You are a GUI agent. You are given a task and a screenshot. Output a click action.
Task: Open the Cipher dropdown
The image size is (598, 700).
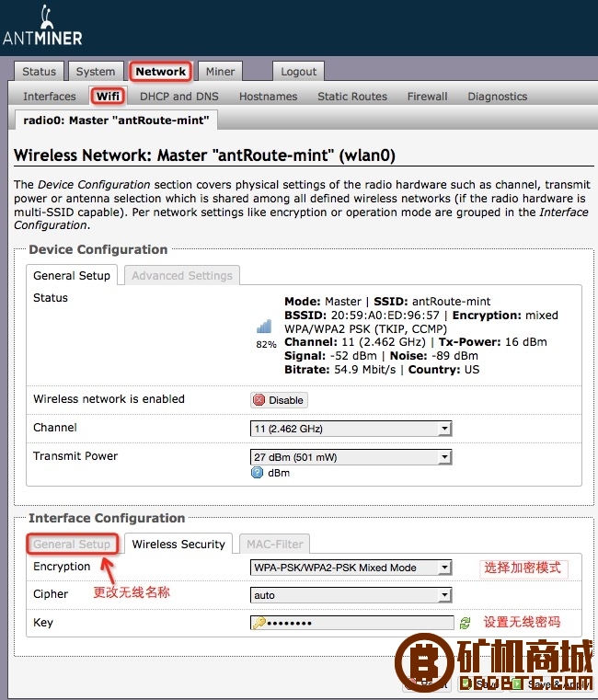(x=351, y=595)
